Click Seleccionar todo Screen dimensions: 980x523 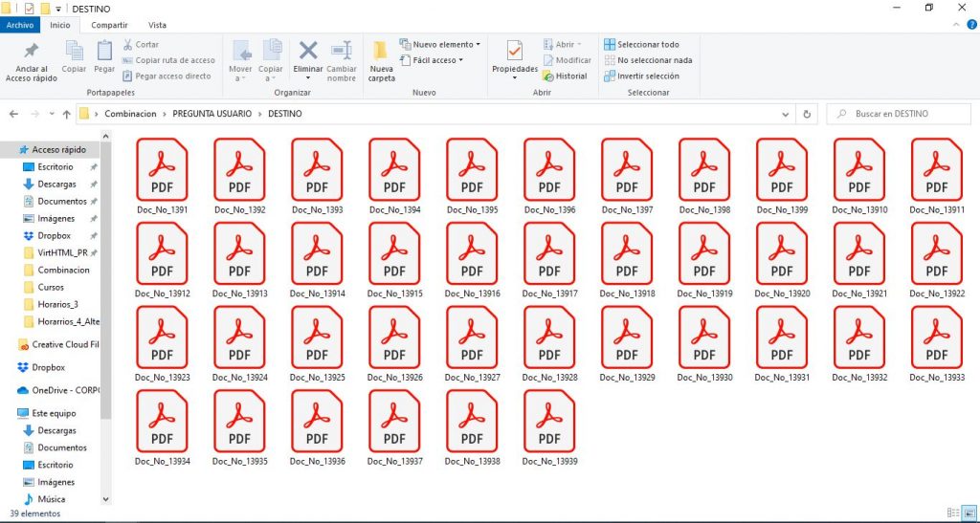pyautogui.click(x=642, y=44)
